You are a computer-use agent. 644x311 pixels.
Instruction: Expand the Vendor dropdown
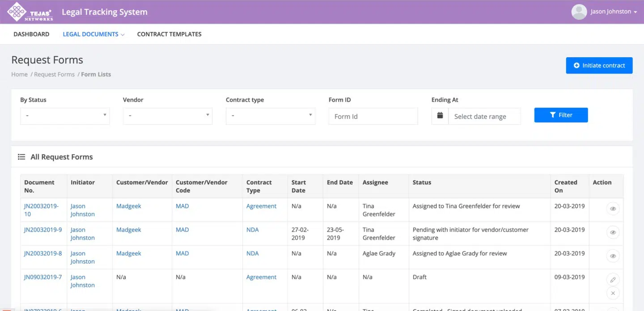[x=168, y=116]
